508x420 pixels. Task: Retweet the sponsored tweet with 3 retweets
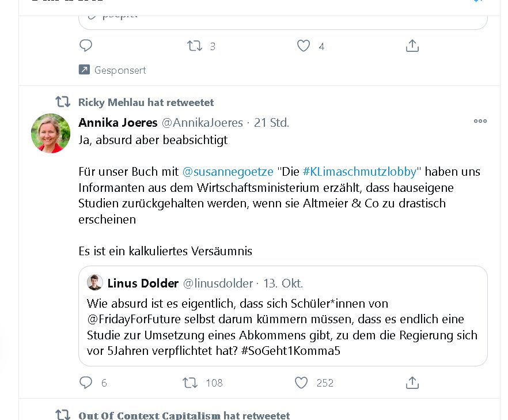[x=195, y=46]
